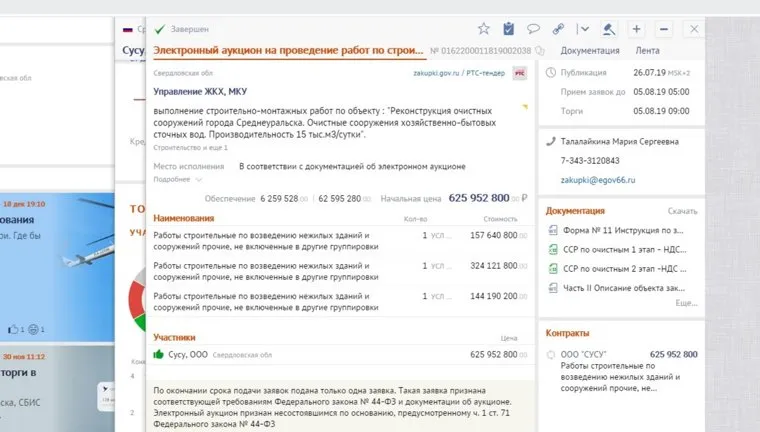Expand the dropdown arrow next to link icon
This screenshot has width=760, height=432.
click(x=584, y=29)
